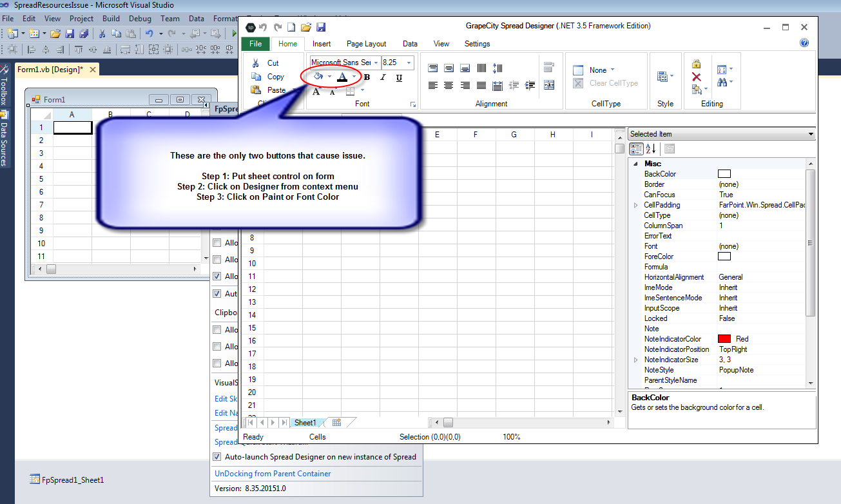Click the red NoteIndicatorColor swatch
The width and height of the screenshot is (841, 504).
tap(724, 339)
